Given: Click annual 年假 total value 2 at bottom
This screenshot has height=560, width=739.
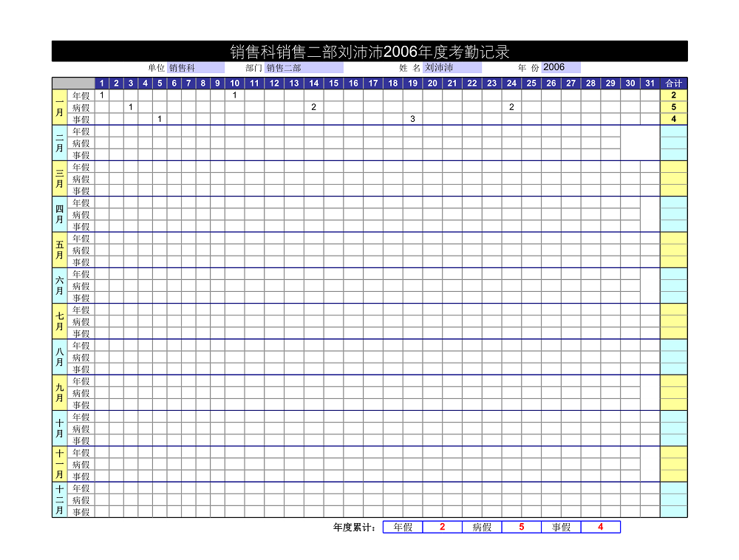Looking at the screenshot, I should (x=442, y=527).
